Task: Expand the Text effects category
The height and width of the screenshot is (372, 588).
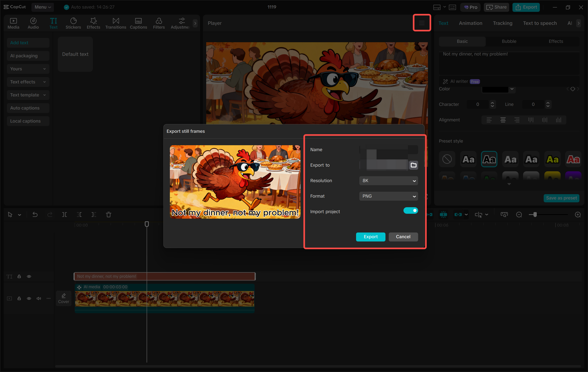Action: click(28, 82)
